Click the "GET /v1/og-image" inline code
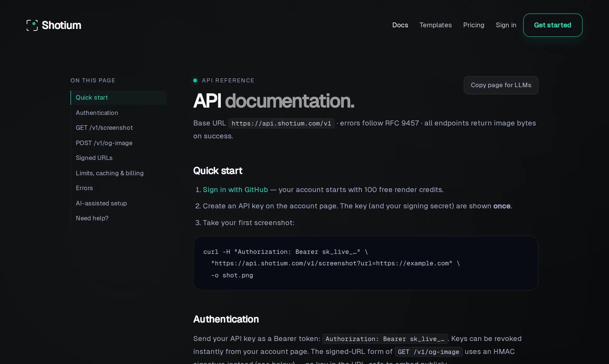Viewport: 609px width, 364px height. pos(428,352)
